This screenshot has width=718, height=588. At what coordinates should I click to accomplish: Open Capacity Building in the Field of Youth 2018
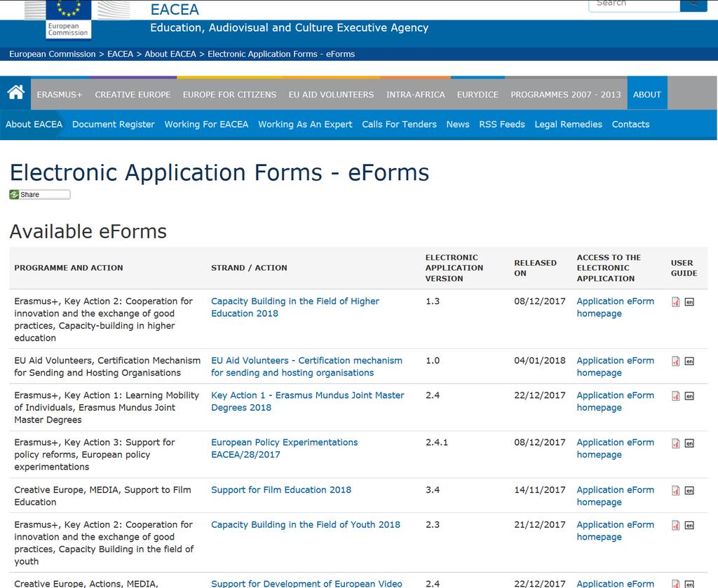pyautogui.click(x=306, y=524)
